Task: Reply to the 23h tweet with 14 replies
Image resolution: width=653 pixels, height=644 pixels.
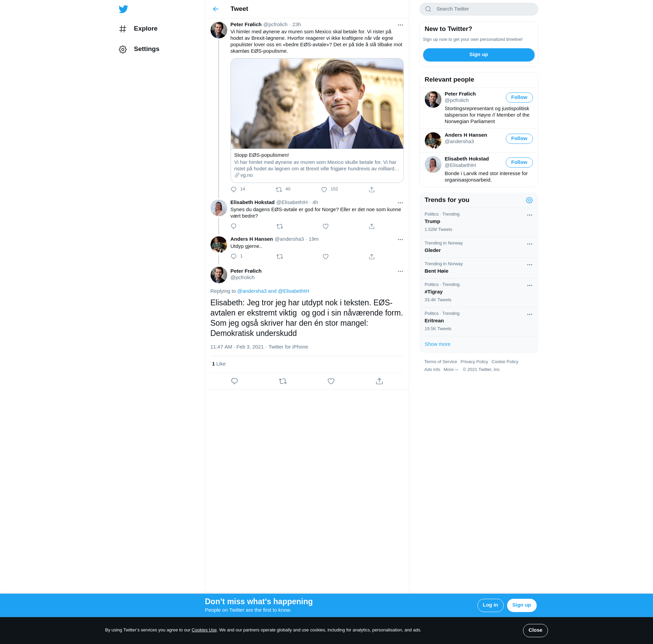Action: coord(234,189)
